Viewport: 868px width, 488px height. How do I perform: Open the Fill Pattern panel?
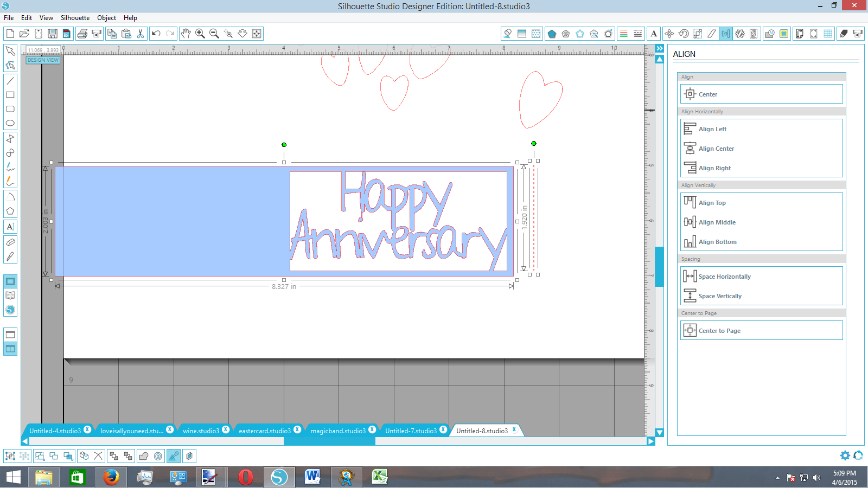[x=536, y=34]
